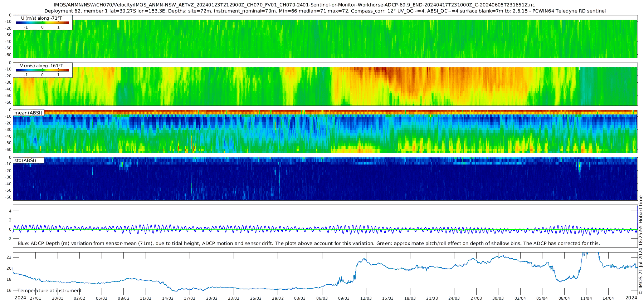
Task: Click the 'Temperature at instrument' label
Action: (50, 291)
